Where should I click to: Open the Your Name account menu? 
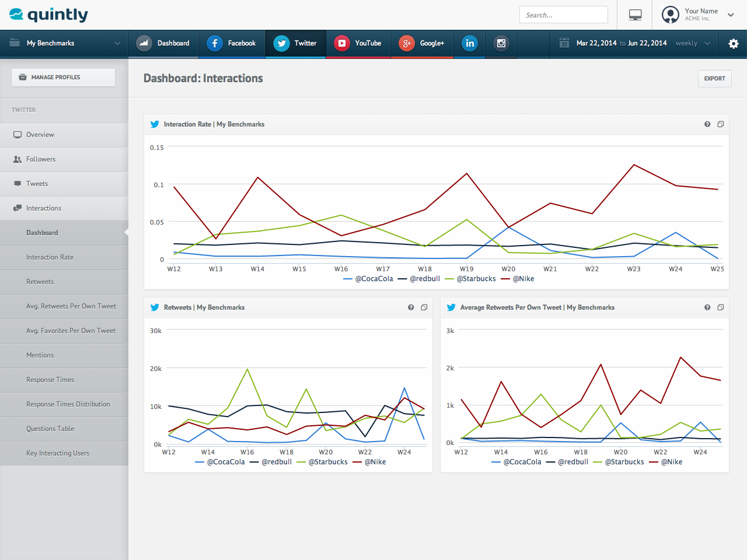[698, 15]
